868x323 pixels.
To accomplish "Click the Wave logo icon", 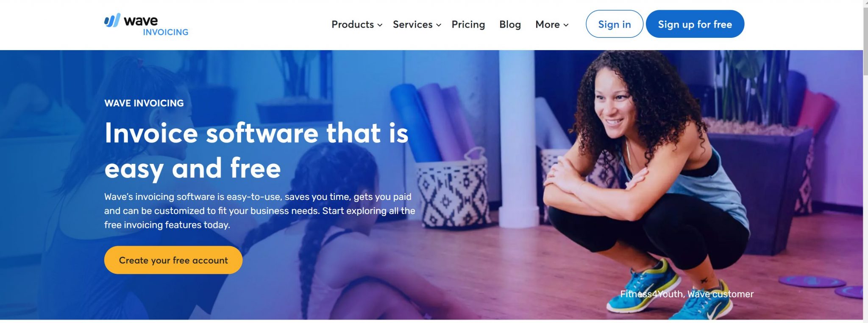I will tap(112, 20).
